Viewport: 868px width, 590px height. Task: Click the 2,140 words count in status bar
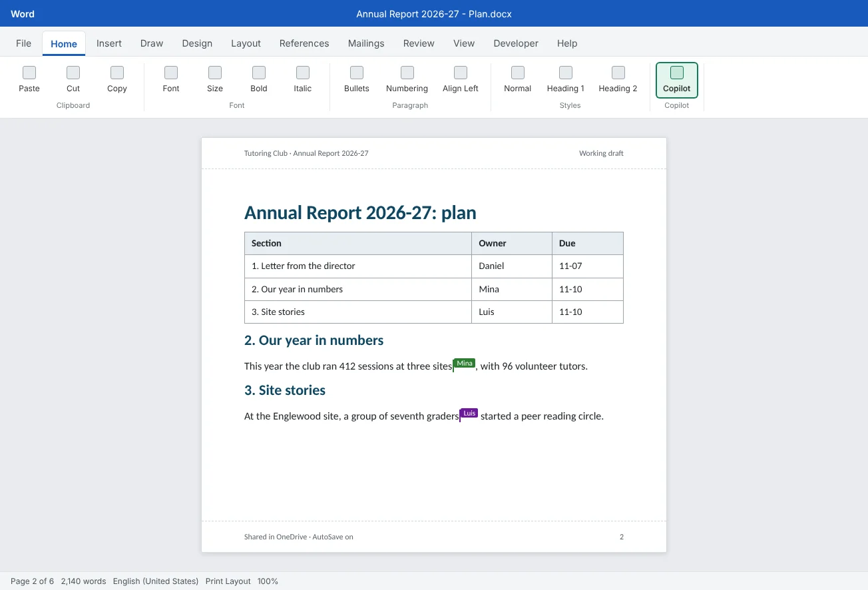click(84, 581)
